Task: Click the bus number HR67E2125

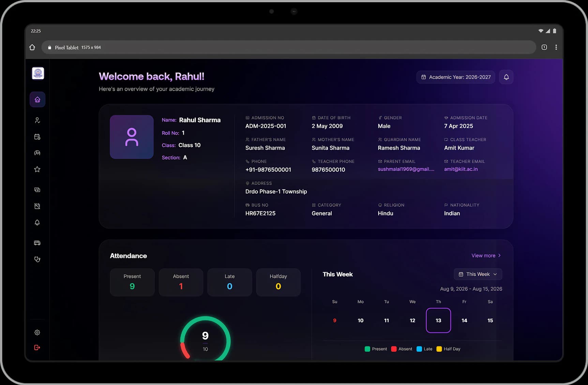Action: pos(260,213)
